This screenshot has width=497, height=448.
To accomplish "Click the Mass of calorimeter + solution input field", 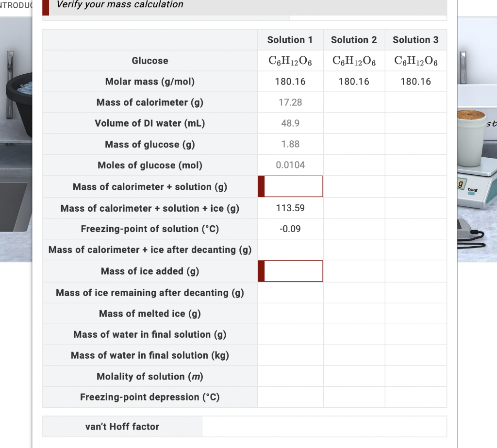I will coord(291,186).
